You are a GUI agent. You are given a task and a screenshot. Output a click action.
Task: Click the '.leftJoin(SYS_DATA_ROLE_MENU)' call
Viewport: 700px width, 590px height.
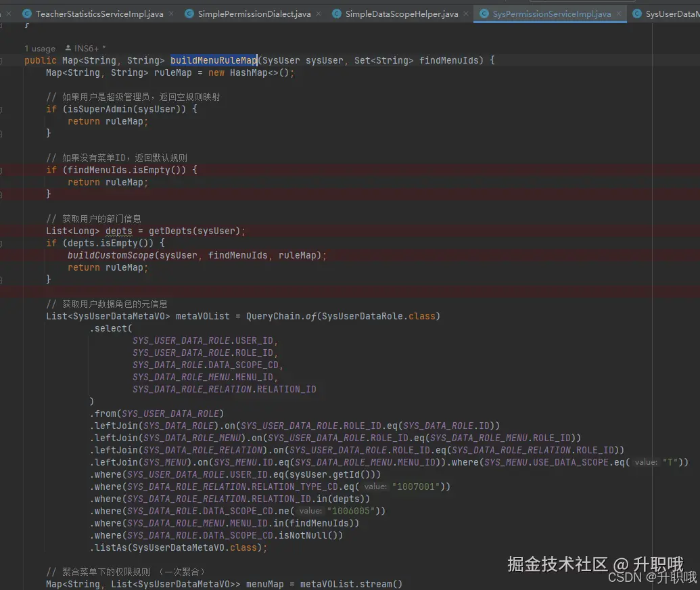click(x=168, y=438)
